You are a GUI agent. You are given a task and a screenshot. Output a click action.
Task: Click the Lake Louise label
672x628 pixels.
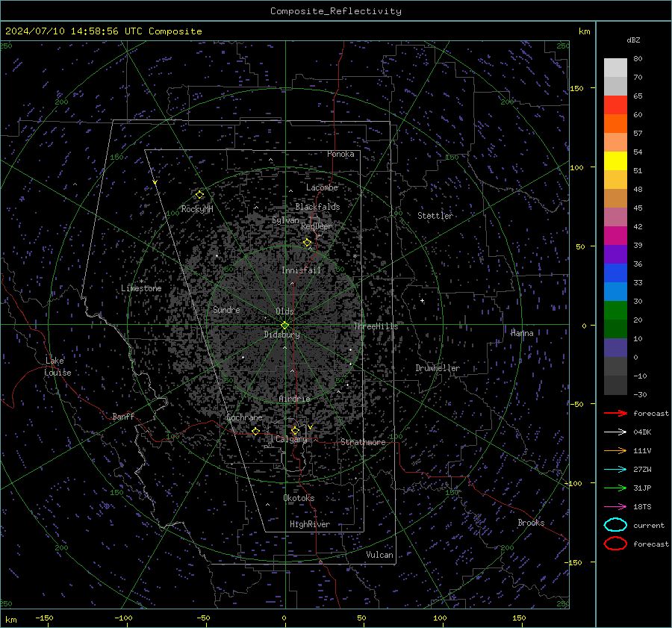[x=57, y=367]
